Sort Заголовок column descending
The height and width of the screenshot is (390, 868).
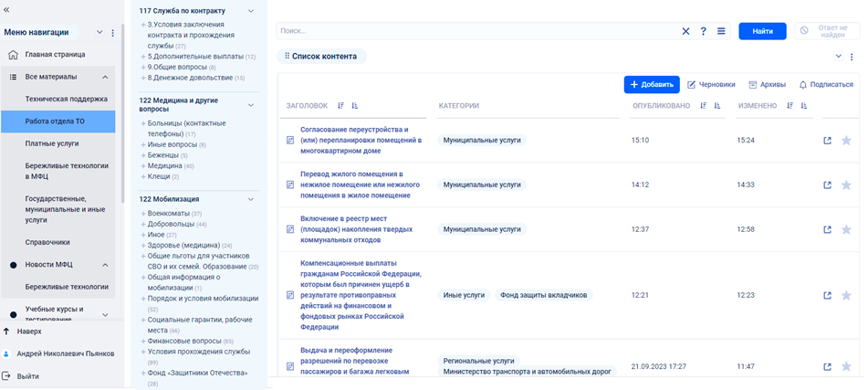[340, 105]
